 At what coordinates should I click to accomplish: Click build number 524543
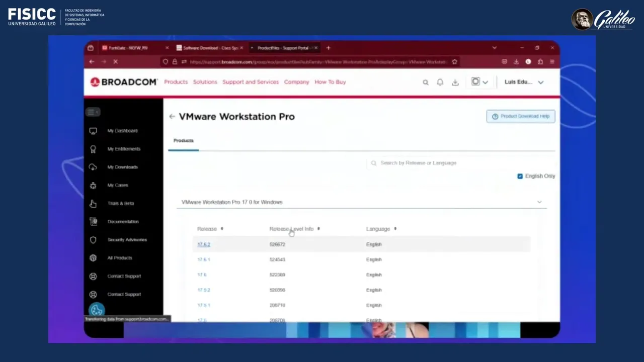click(x=277, y=260)
